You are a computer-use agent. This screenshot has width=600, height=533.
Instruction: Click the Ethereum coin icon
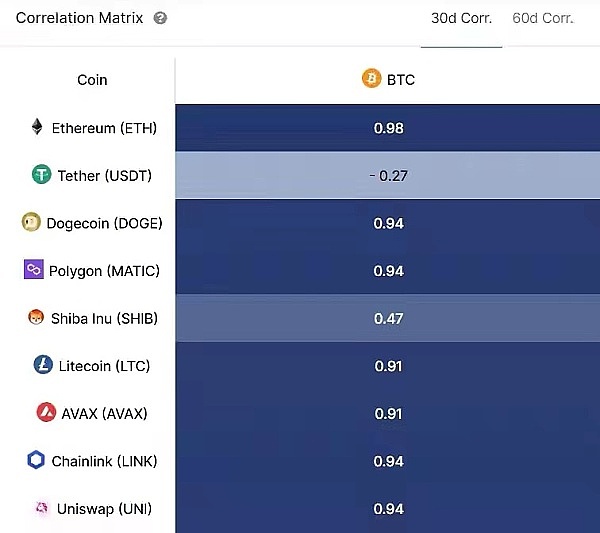pos(37,127)
